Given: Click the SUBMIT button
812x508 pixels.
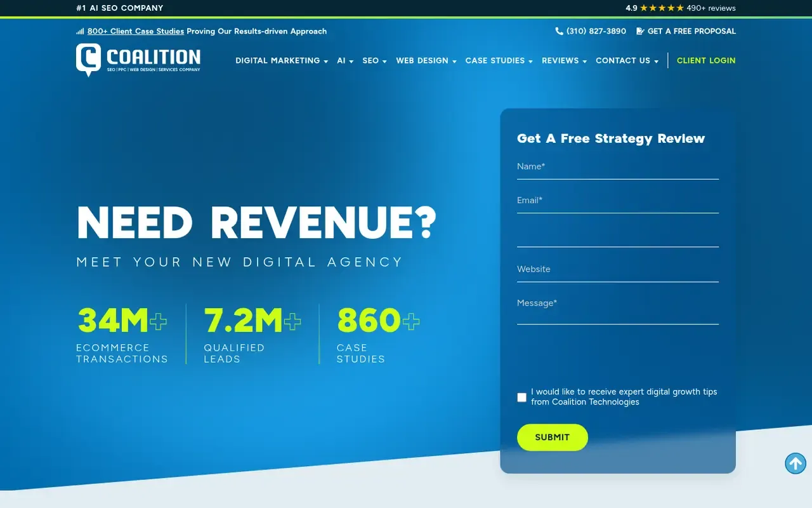Looking at the screenshot, I should (x=553, y=438).
